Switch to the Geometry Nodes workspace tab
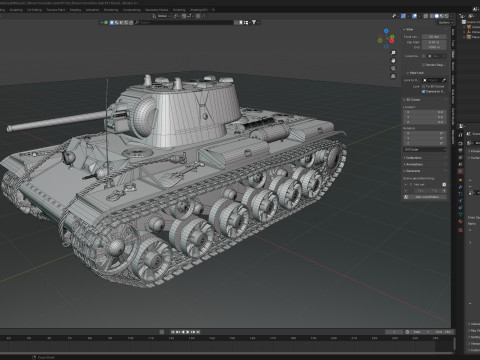This screenshot has width=480, height=360. point(156,10)
